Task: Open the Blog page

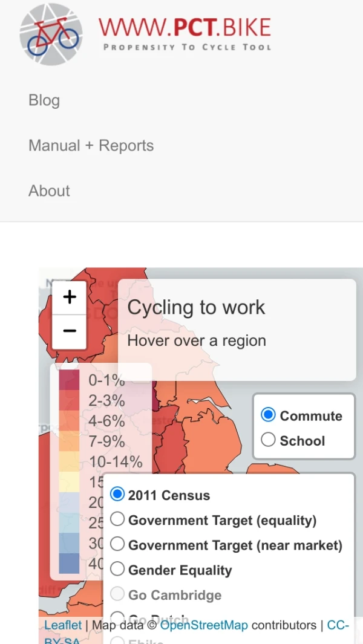Action: pos(44,100)
